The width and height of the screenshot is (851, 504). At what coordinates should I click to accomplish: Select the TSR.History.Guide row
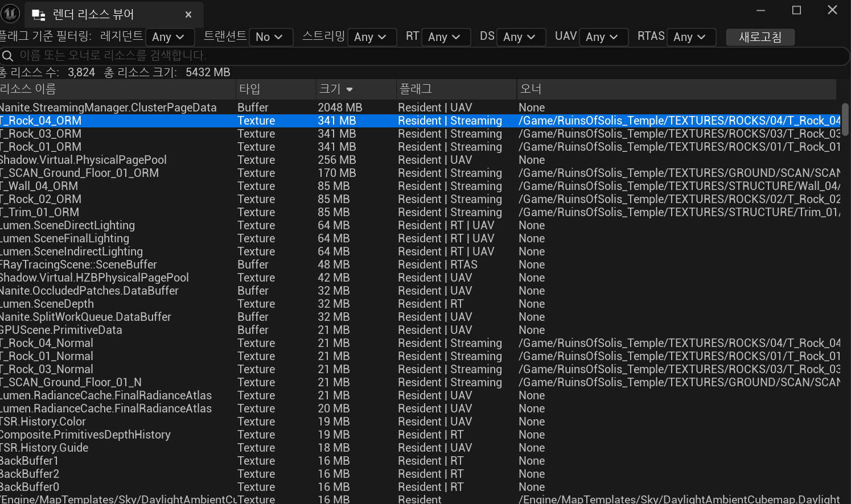pos(420,448)
